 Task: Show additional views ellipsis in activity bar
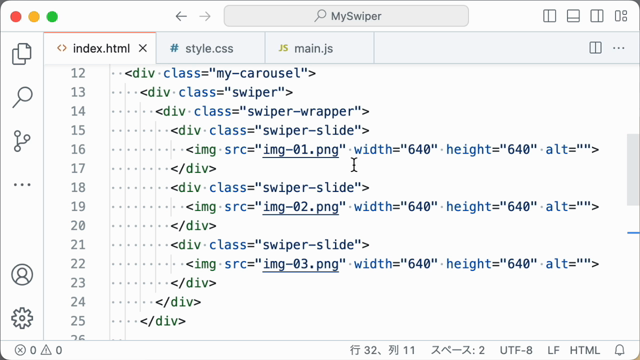tap(22, 185)
